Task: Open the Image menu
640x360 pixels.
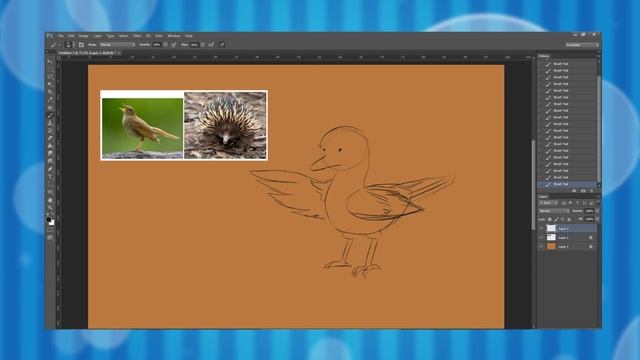Action: (84, 36)
